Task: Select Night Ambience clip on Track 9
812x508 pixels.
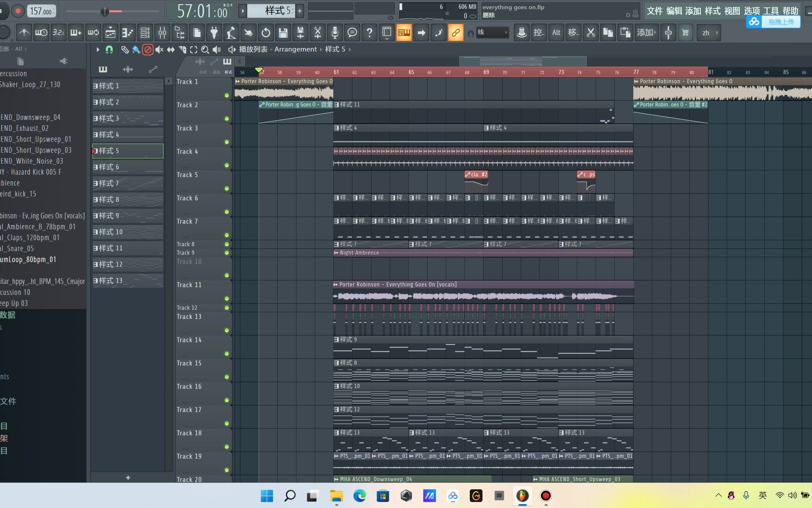Action: pos(483,253)
